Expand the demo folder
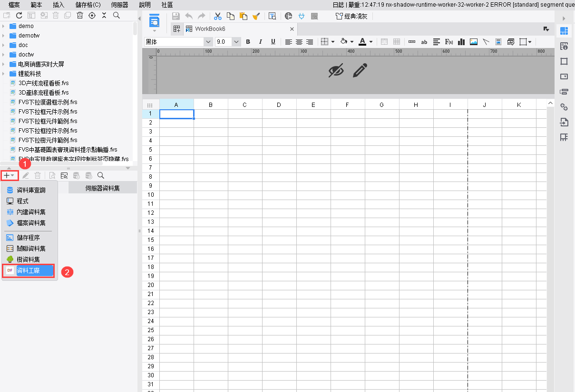This screenshot has width=575, height=392. [3, 26]
